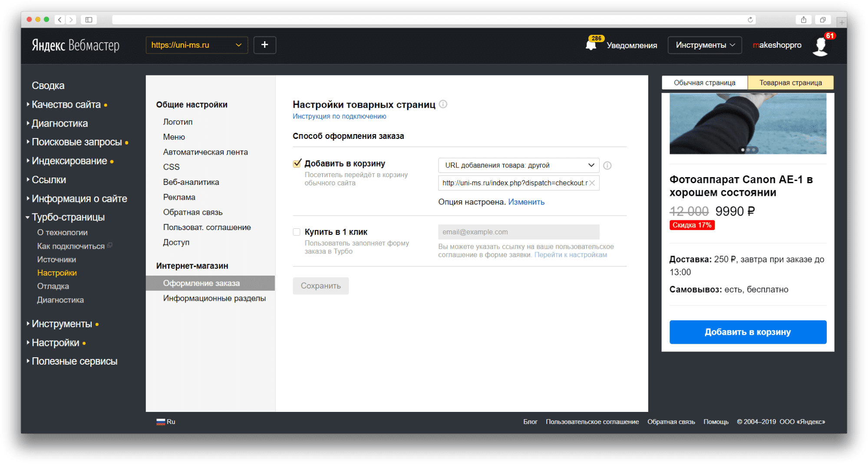This screenshot has height=464, width=868.
Task: Open Блог footer link
Action: (530, 421)
